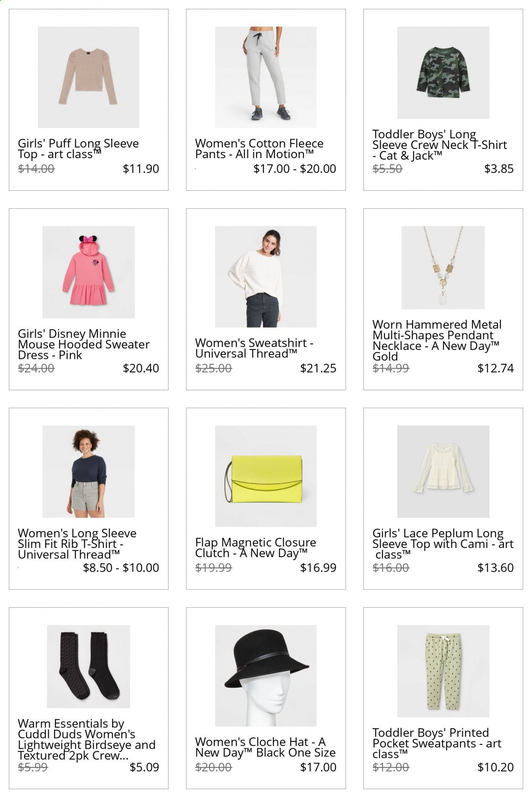532x798 pixels.
Task: Open Women's Long Sleeve Slim Fit Rib T-Shirt title
Action: (77, 544)
